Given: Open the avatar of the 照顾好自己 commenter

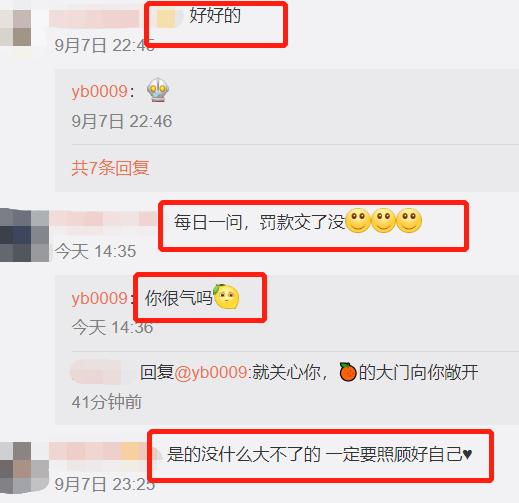Looking at the screenshot, I should click(x=24, y=468).
